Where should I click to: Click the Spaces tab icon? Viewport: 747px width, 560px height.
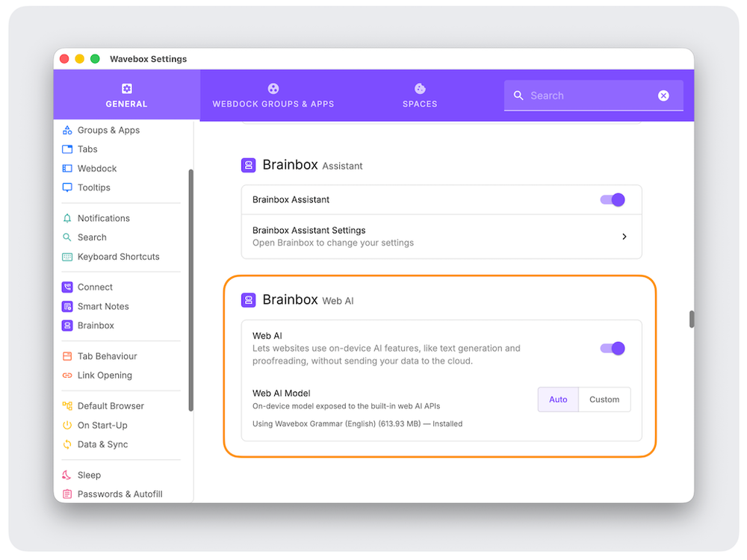(x=420, y=89)
